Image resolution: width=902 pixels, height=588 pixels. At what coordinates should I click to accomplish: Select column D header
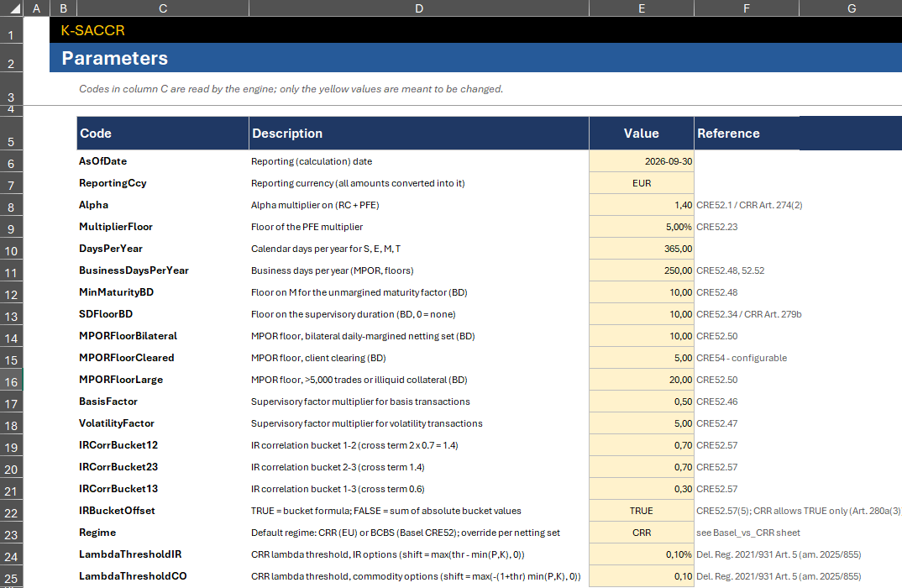point(419,8)
